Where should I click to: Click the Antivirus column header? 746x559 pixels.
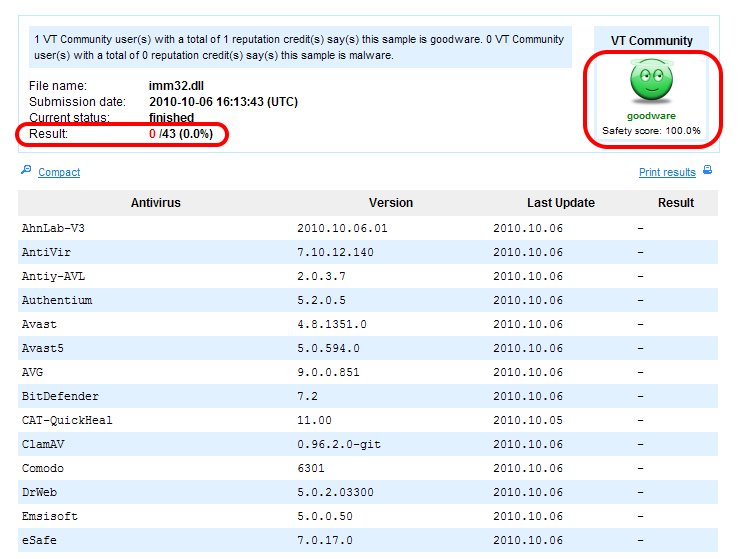(x=155, y=203)
